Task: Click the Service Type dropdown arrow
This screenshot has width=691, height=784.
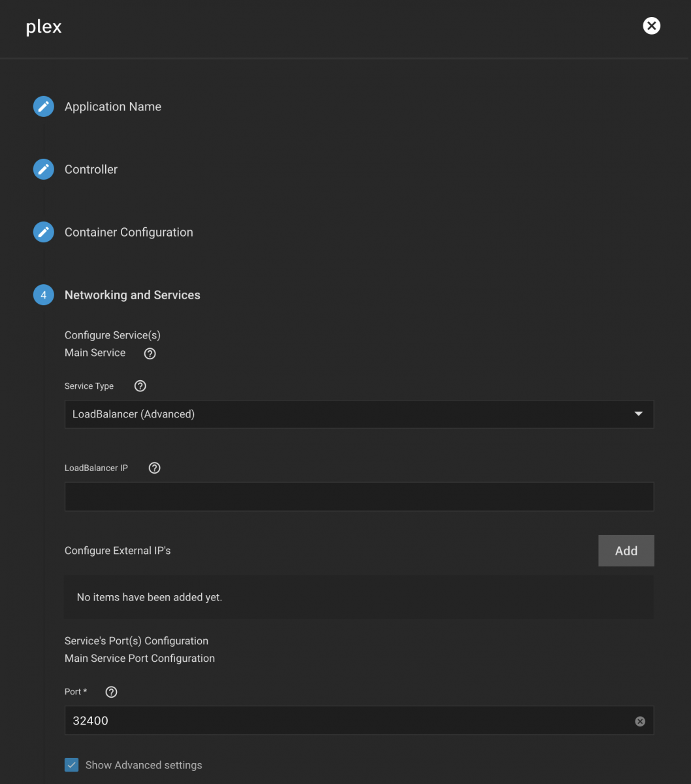Action: tap(639, 414)
